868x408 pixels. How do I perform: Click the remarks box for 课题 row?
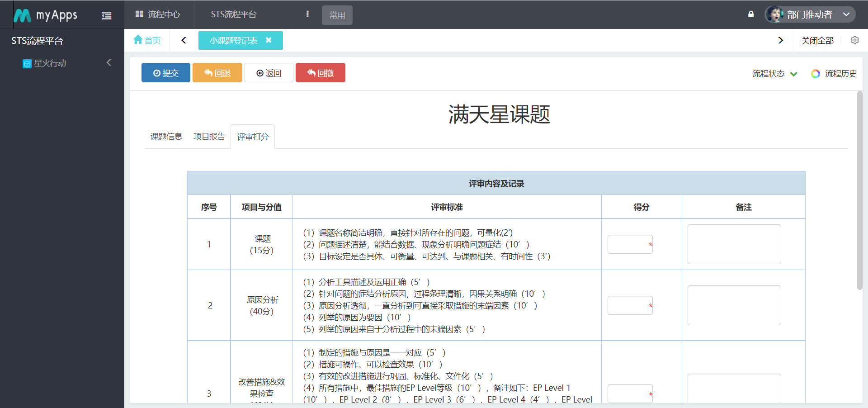[x=734, y=244]
